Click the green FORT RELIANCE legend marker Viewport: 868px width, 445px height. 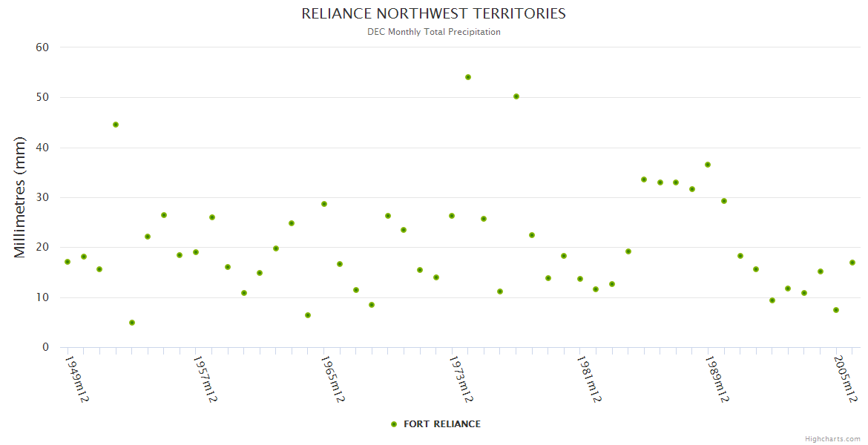point(394,424)
